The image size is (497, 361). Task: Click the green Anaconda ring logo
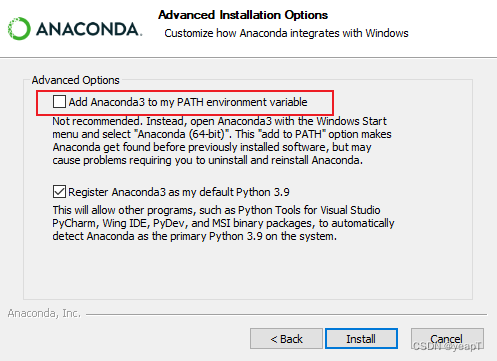[x=19, y=29]
